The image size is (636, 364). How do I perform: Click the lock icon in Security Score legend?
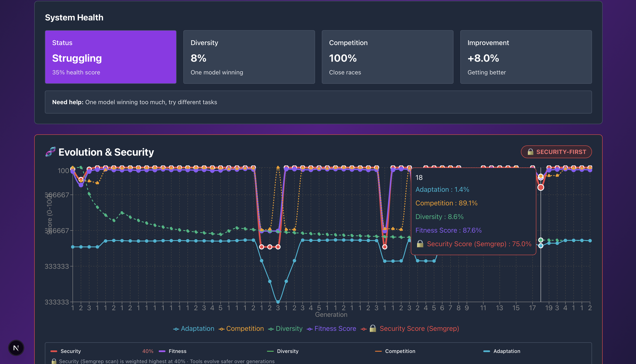click(x=373, y=328)
